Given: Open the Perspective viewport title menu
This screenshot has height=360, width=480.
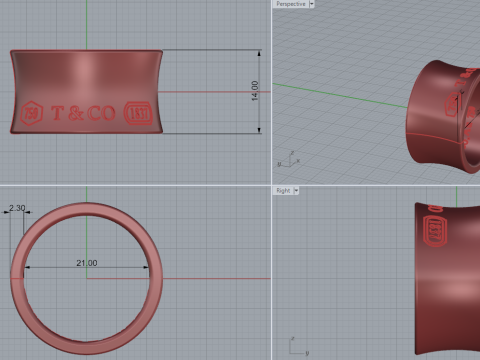Looking at the screenshot, I should coord(291,4).
